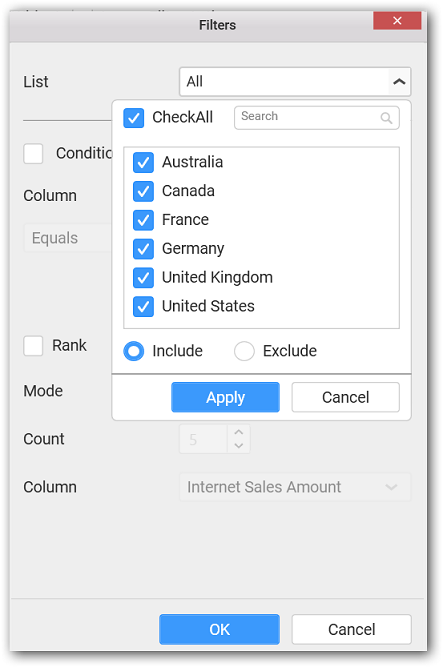Enable the Rank checkbox
The width and height of the screenshot is (443, 667).
[x=33, y=345]
